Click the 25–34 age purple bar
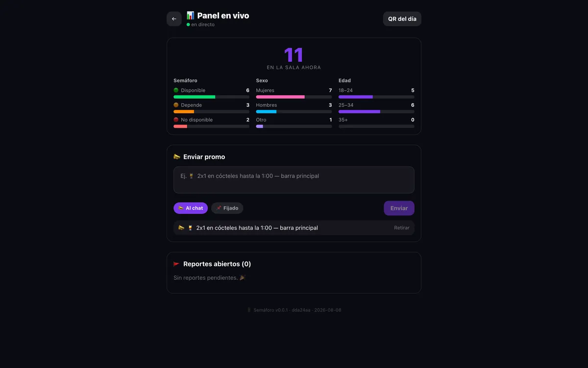This screenshot has width=588, height=368. tap(376, 112)
